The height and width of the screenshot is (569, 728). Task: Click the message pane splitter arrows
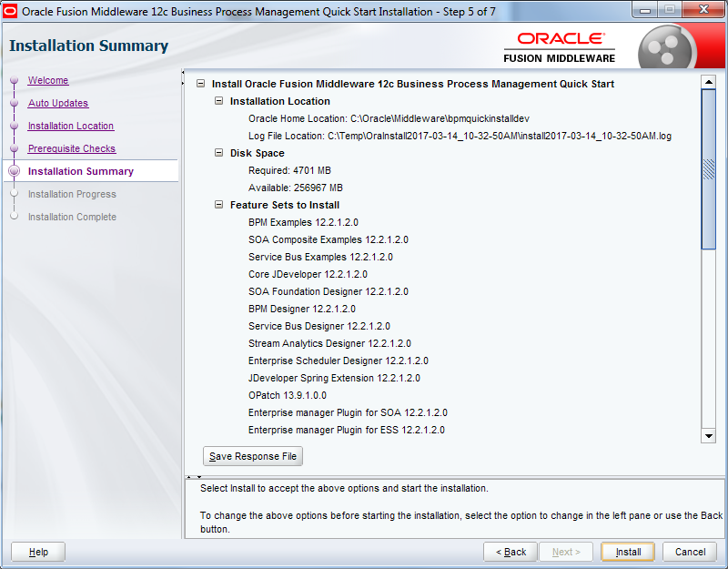coord(194,476)
